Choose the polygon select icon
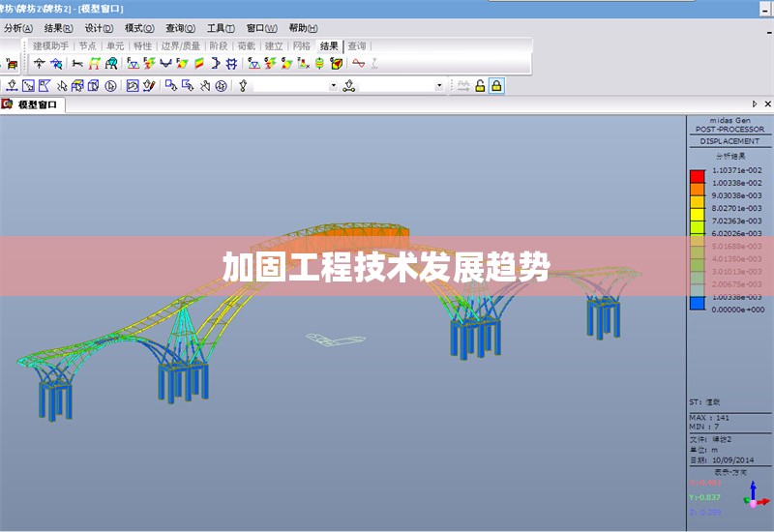 point(45,86)
